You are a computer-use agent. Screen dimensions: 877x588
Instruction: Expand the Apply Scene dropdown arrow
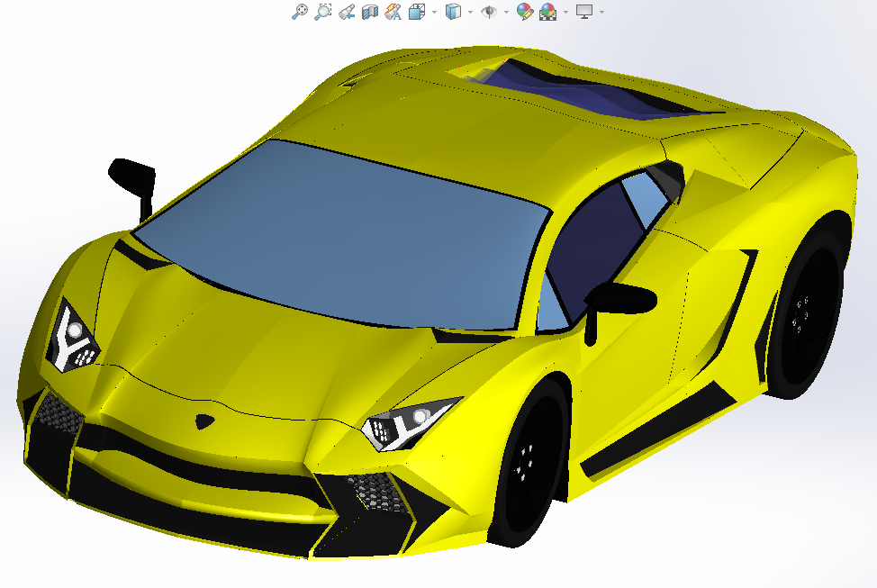[566, 12]
